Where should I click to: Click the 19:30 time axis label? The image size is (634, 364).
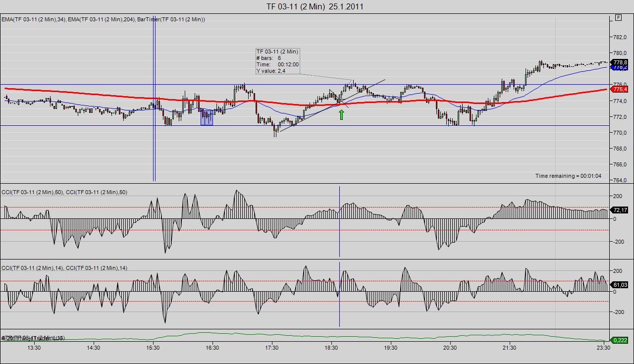(390, 348)
